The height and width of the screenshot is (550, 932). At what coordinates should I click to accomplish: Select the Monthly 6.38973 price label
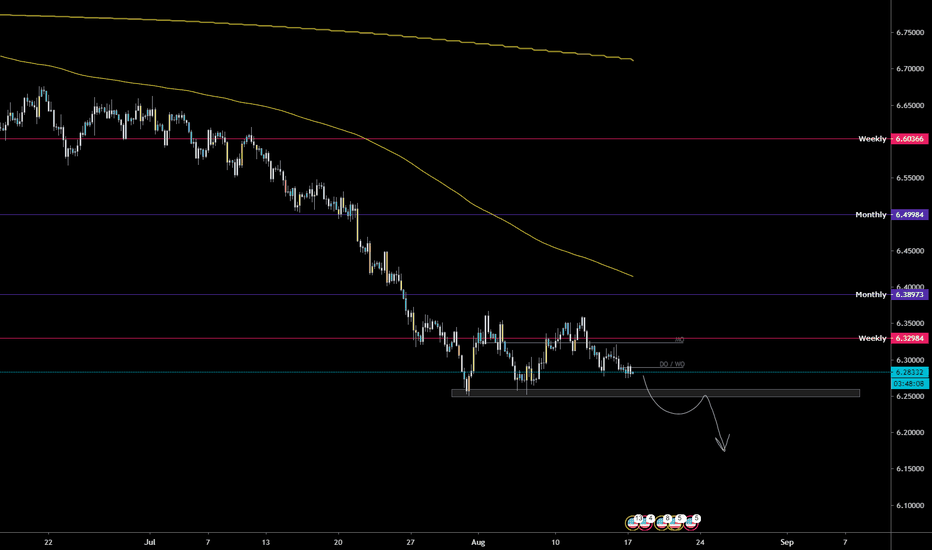point(909,294)
